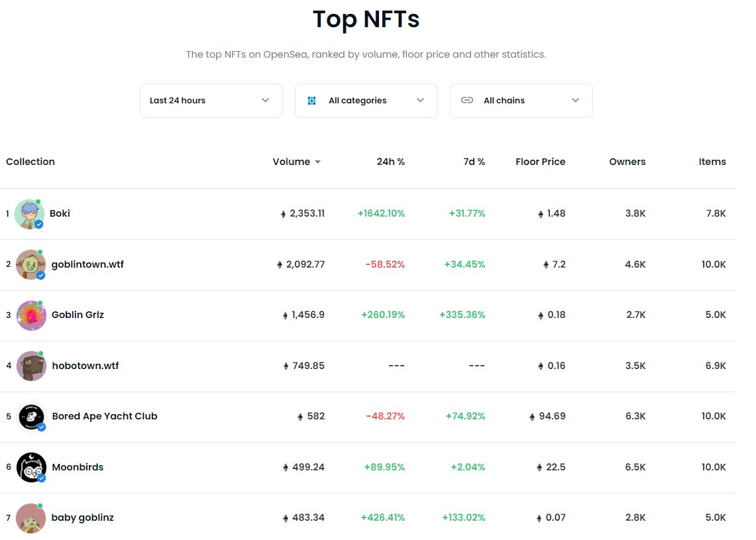The height and width of the screenshot is (540, 756).
Task: Click the +426.41% change value
Action: (x=383, y=517)
